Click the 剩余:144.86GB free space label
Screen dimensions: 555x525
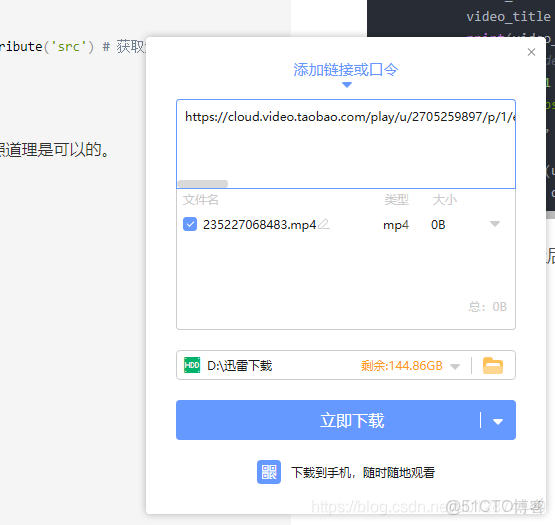[x=402, y=366]
